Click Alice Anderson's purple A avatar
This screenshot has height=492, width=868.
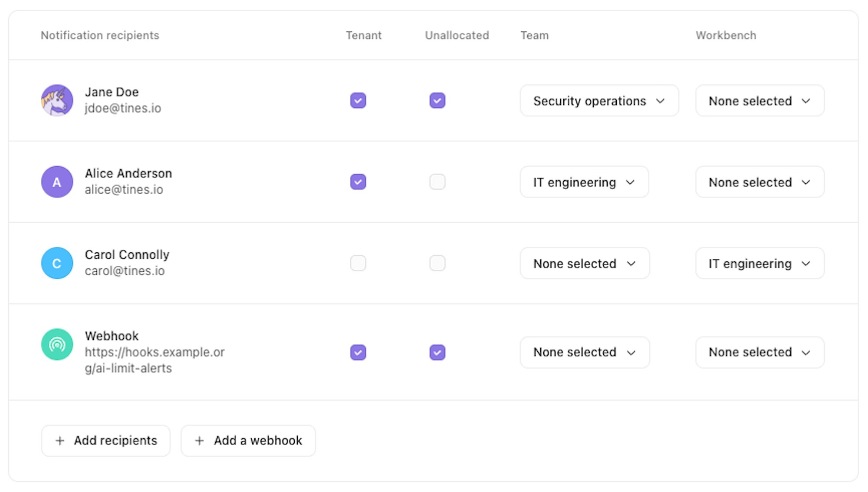tap(57, 182)
